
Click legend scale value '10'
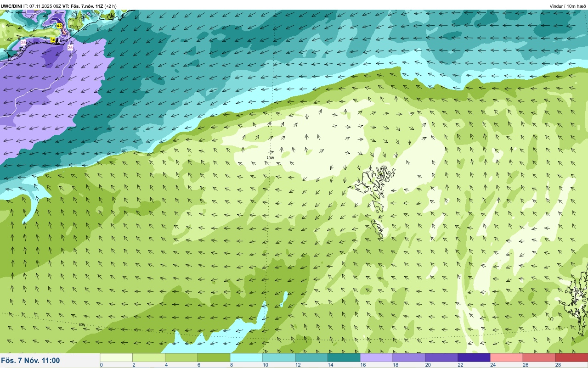coord(265,365)
